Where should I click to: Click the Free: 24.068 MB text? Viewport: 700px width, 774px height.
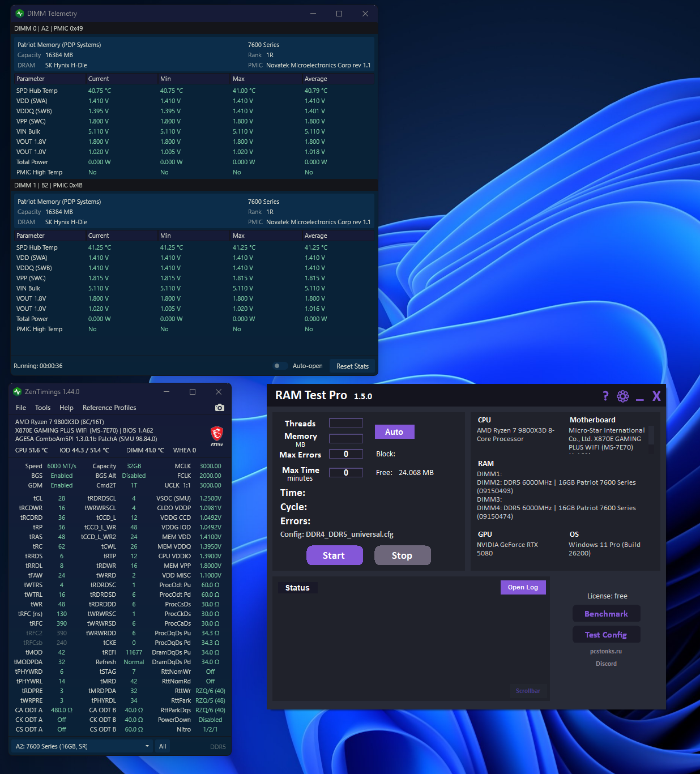click(405, 472)
